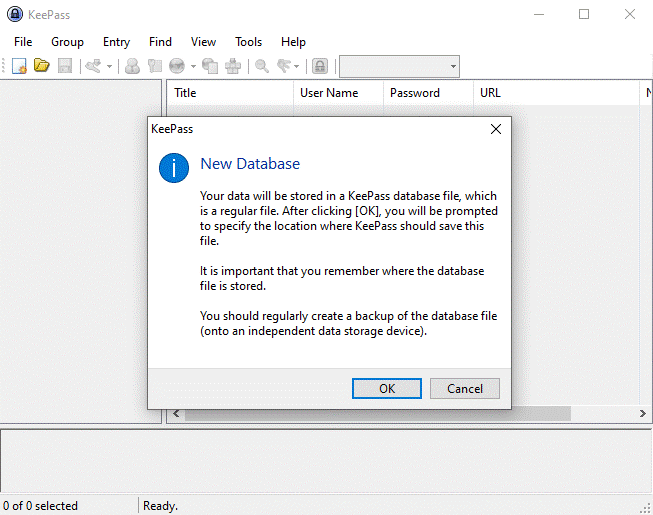Click the New Database toolbar icon

[19, 66]
